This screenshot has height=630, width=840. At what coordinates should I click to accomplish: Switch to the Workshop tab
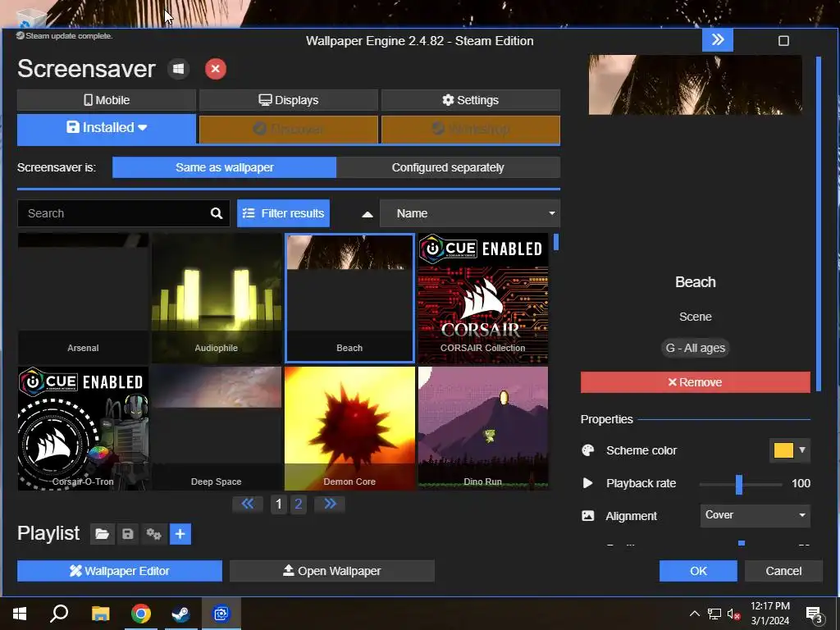pyautogui.click(x=470, y=129)
